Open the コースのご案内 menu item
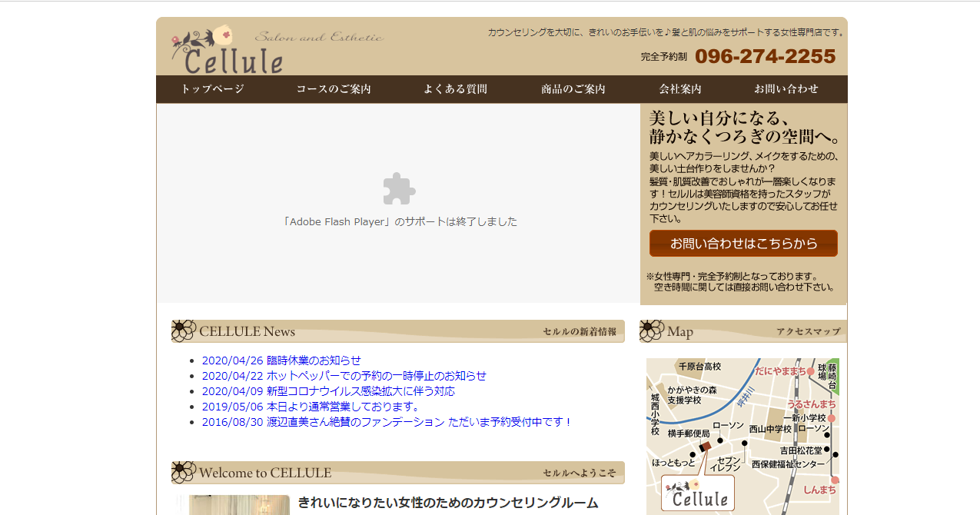This screenshot has height=515, width=980. pos(334,89)
